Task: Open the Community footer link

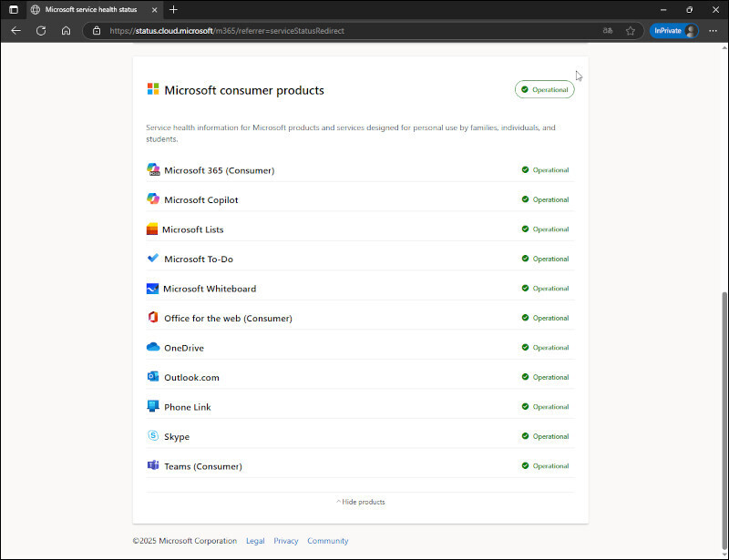Action: tap(328, 541)
